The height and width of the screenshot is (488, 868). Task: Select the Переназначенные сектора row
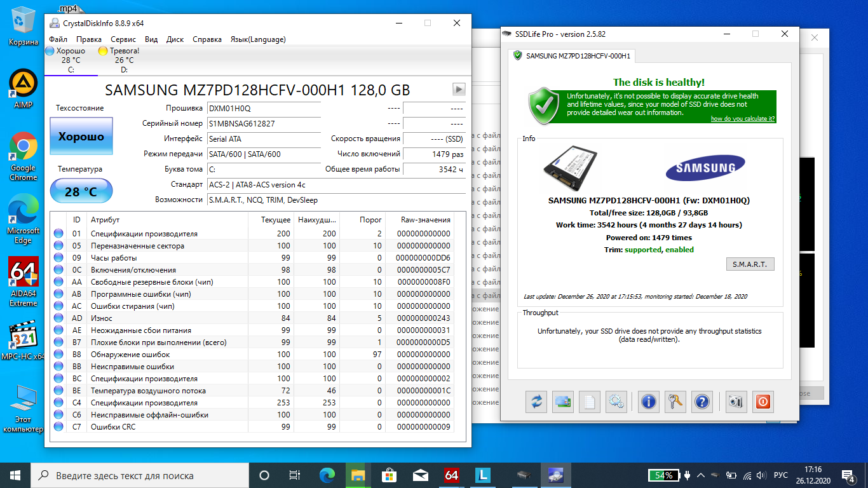pyautogui.click(x=252, y=246)
